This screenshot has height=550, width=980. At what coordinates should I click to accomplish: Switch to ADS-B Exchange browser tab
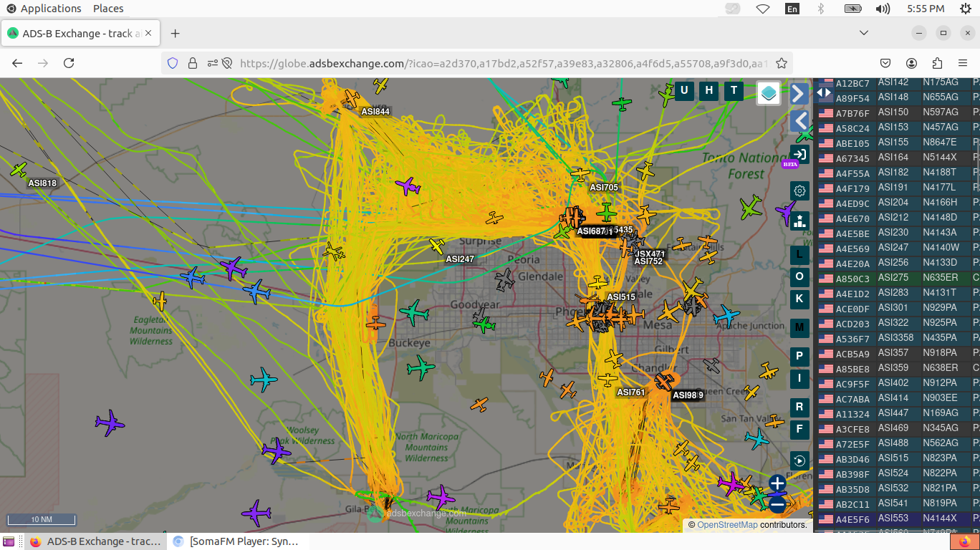tap(81, 34)
